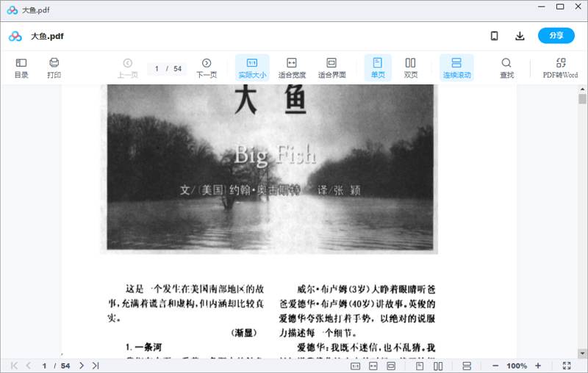Select 适合界面 fit page view
The image size is (588, 373).
point(331,68)
